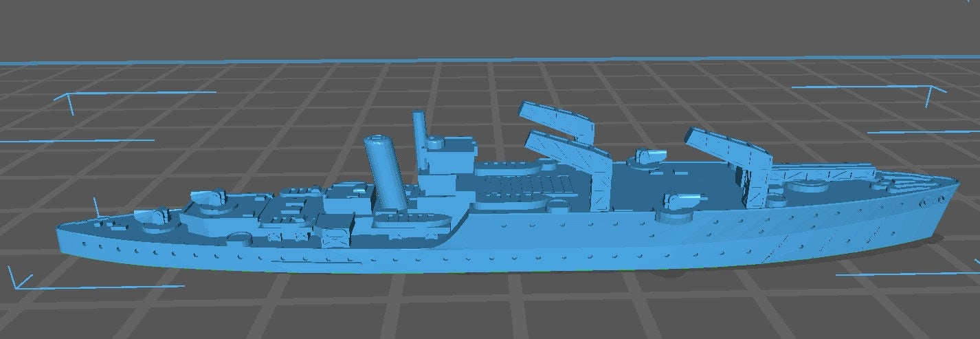The width and height of the screenshot is (980, 339).
Task: Click the pointed tip of the hull
Action: pos(62,233)
